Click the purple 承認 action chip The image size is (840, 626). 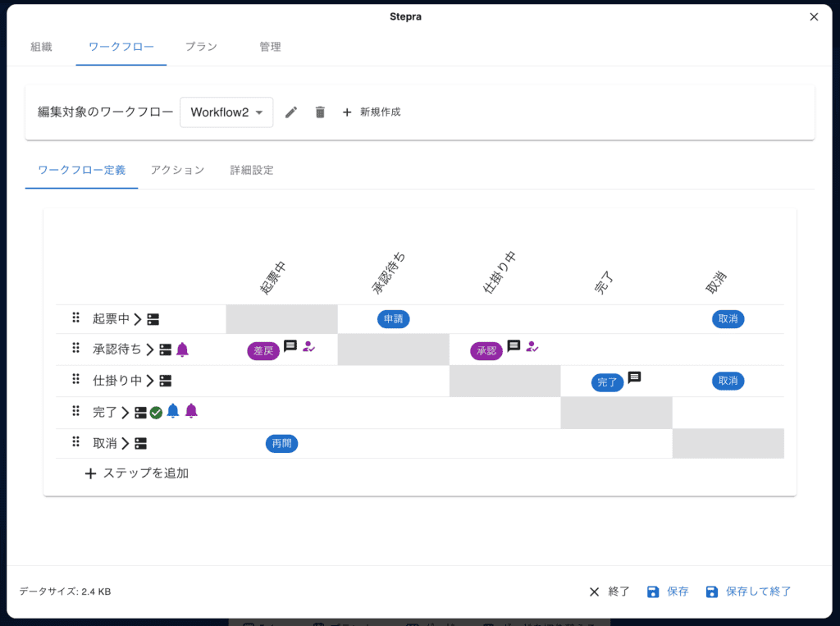486,350
